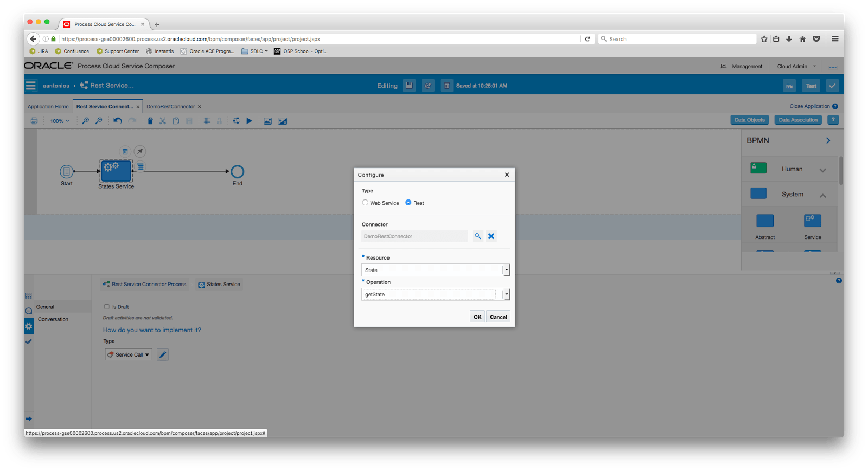This screenshot has height=471, width=868.
Task: Select the States Service task node
Action: click(x=116, y=171)
